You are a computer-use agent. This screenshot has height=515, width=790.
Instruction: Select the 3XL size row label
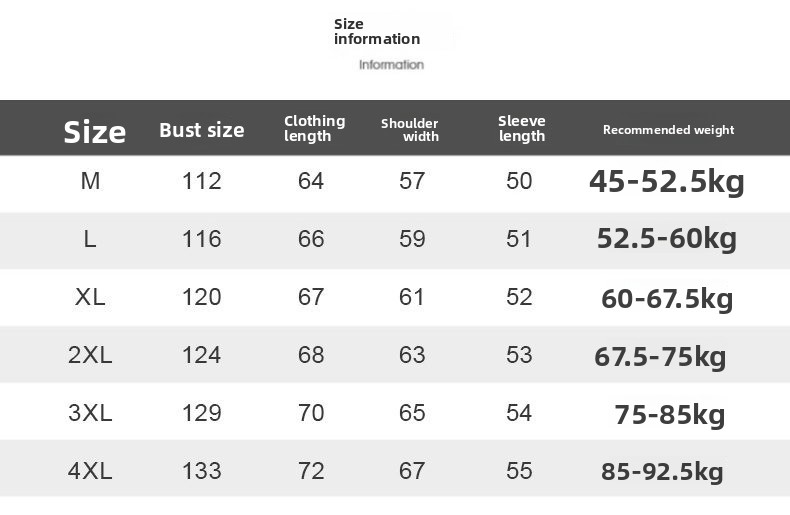coord(90,413)
